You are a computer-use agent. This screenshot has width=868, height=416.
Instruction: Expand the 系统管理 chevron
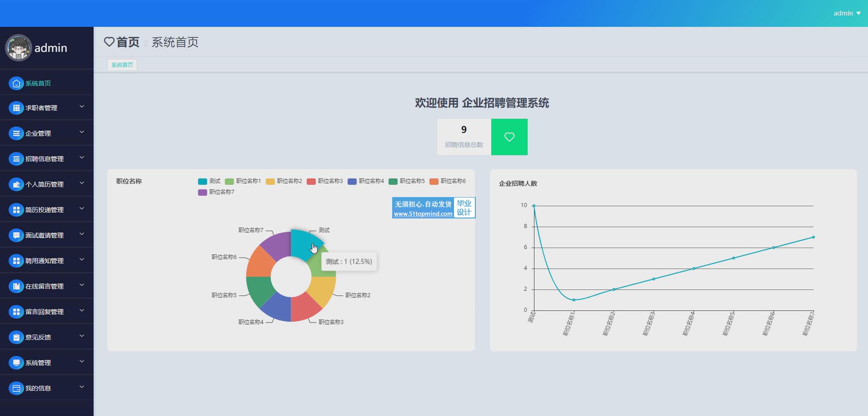tap(82, 362)
